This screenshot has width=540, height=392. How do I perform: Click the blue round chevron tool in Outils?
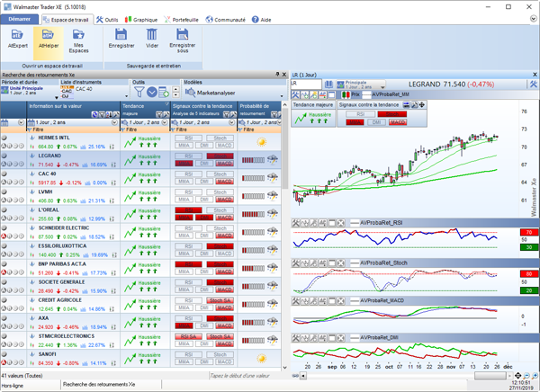pos(152,92)
